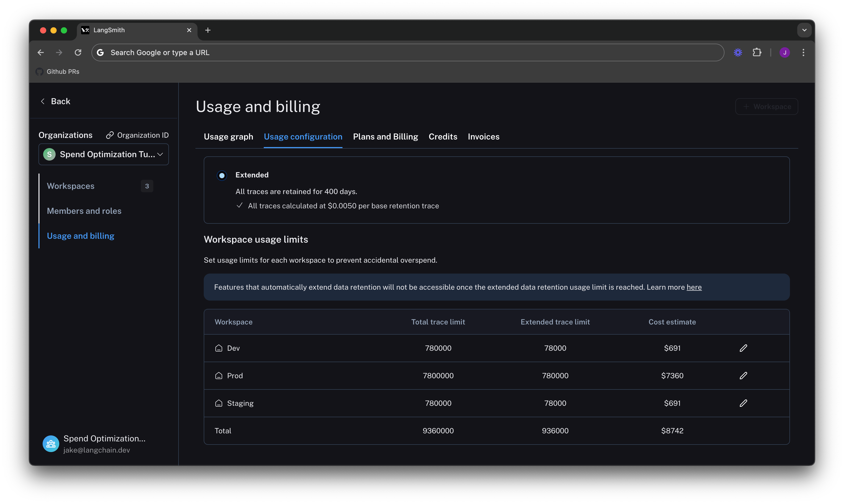844x504 pixels.
Task: Open the browser extensions puzzle menu
Action: tap(757, 53)
